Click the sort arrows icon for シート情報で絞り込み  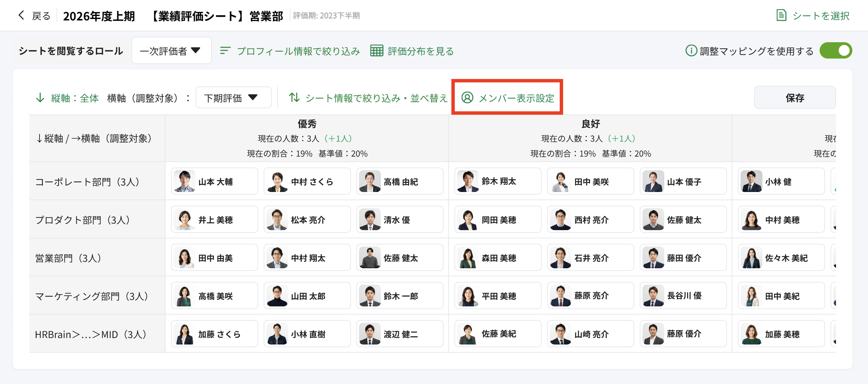294,98
